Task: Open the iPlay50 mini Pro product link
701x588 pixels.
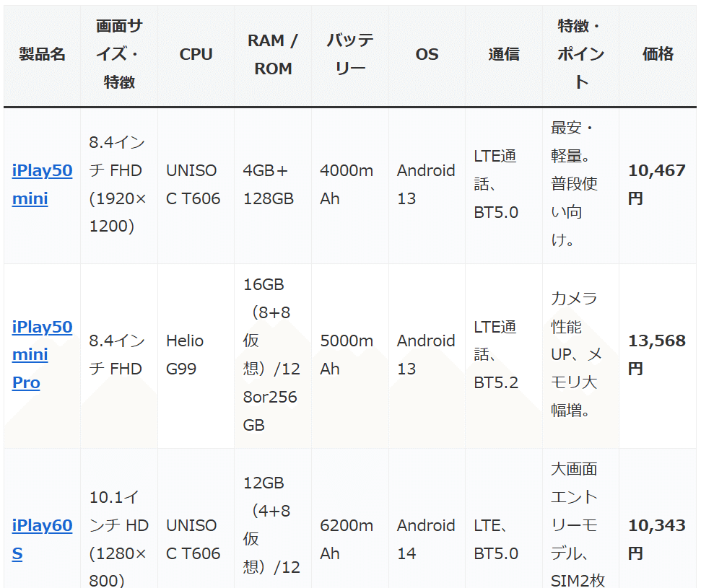Action: click(x=42, y=355)
